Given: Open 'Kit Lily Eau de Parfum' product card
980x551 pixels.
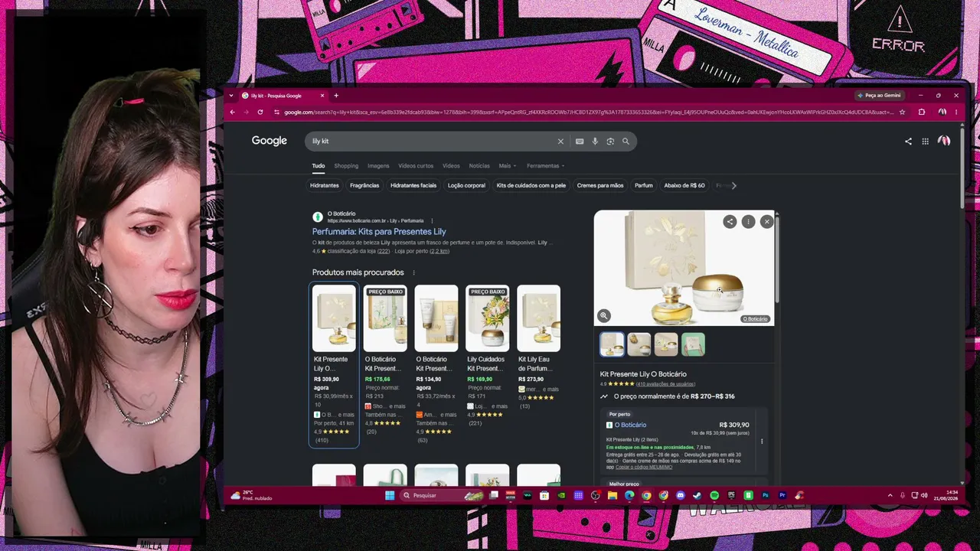Looking at the screenshot, I should [538, 347].
